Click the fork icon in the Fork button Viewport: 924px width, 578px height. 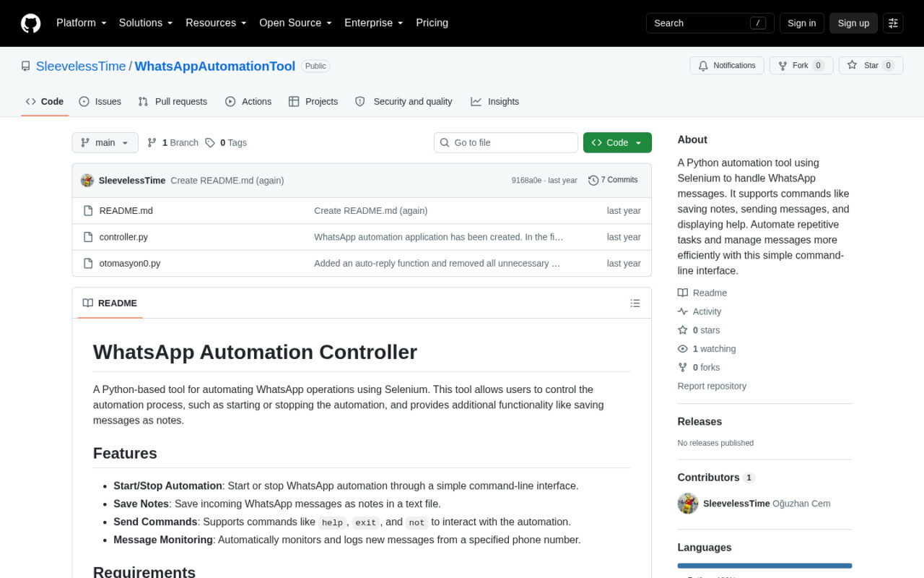783,66
